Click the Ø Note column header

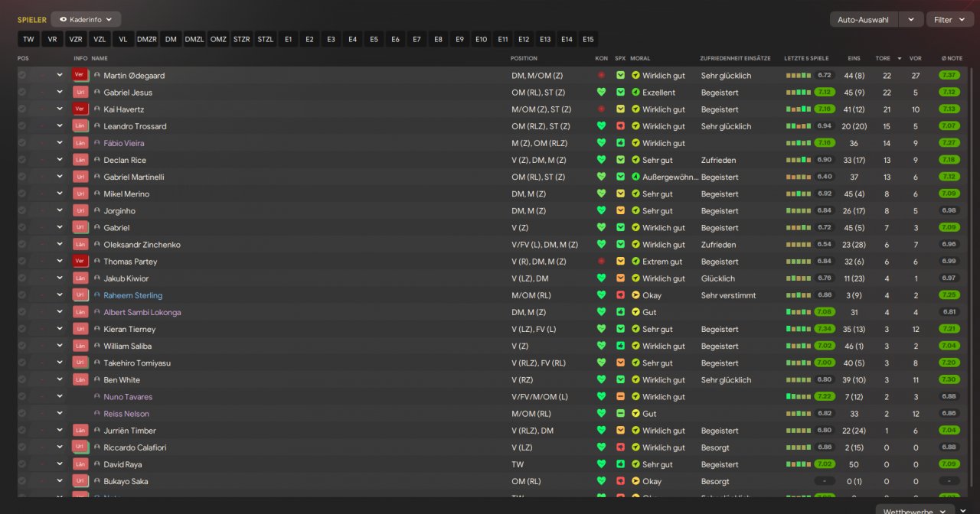pos(952,58)
